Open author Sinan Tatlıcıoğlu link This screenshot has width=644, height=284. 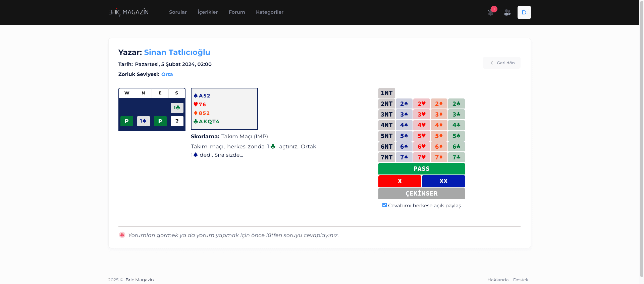pyautogui.click(x=177, y=52)
